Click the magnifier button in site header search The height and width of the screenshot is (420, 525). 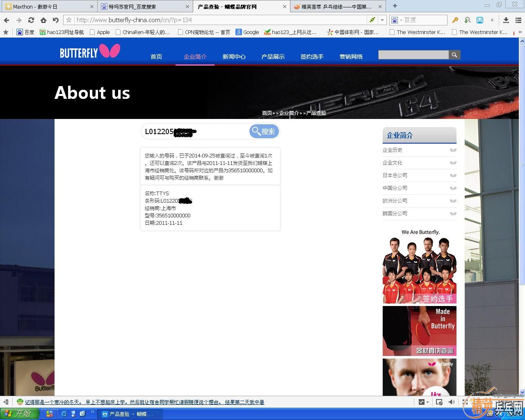[454, 55]
